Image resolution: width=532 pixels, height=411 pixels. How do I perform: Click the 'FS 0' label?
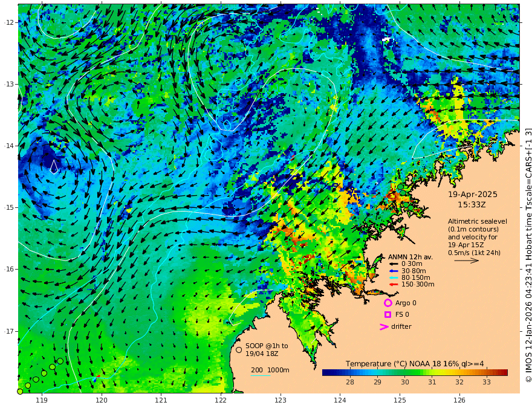(x=402, y=315)
